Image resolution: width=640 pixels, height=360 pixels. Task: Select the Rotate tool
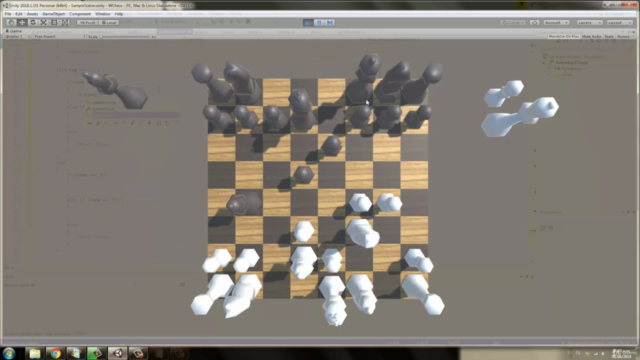point(33,22)
